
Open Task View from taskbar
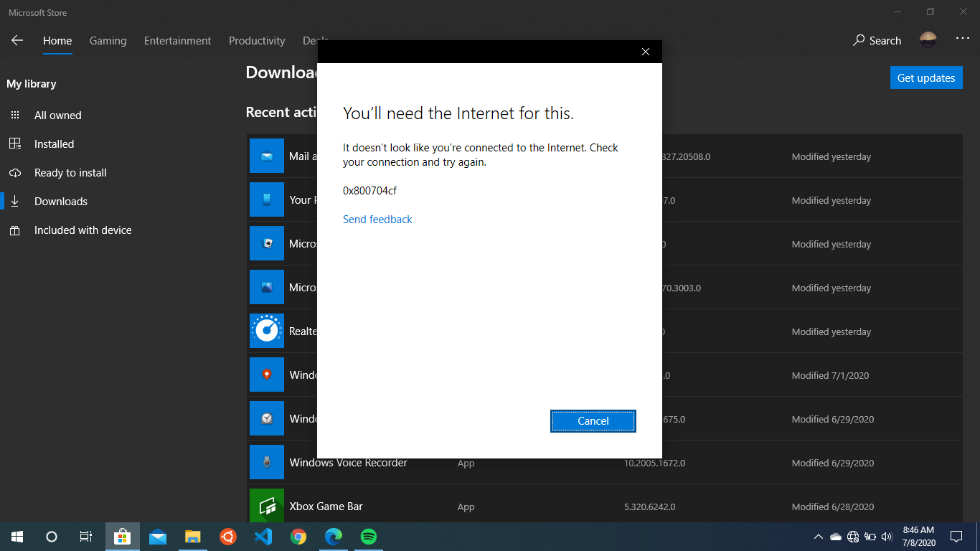[x=86, y=537]
